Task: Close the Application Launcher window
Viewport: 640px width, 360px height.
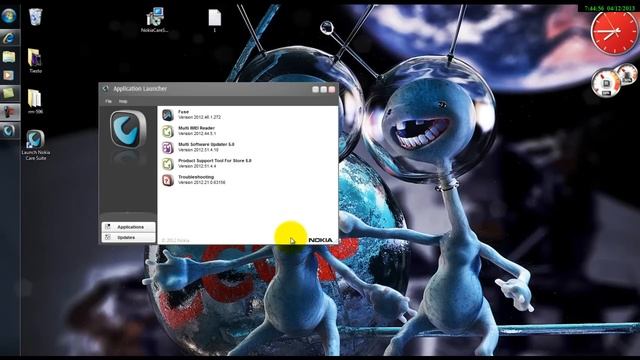Action: (331, 89)
